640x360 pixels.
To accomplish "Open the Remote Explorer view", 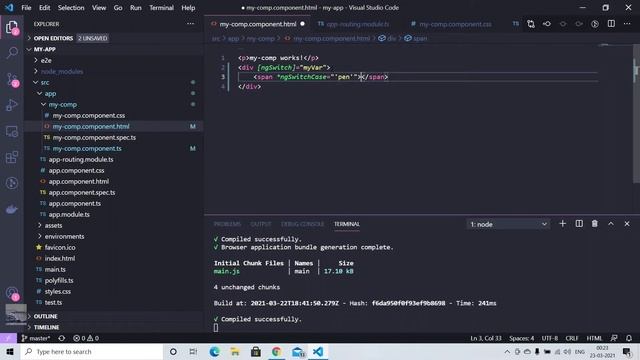I will coord(12,131).
